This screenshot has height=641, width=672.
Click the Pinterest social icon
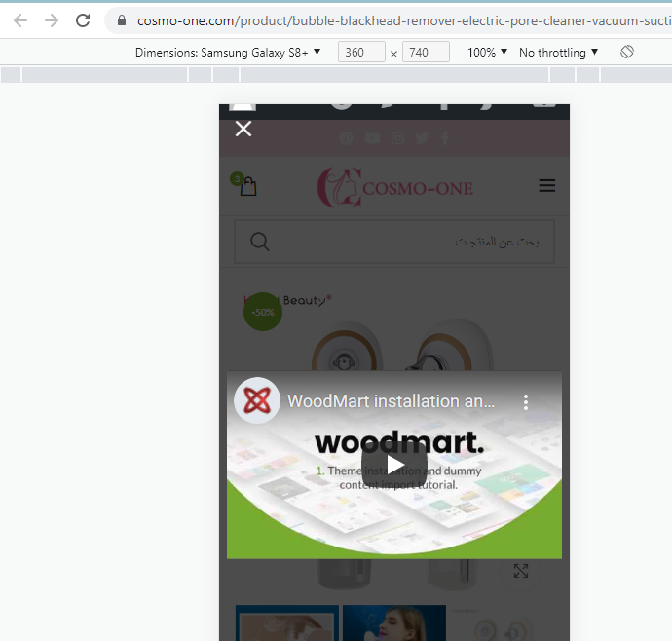click(x=347, y=138)
